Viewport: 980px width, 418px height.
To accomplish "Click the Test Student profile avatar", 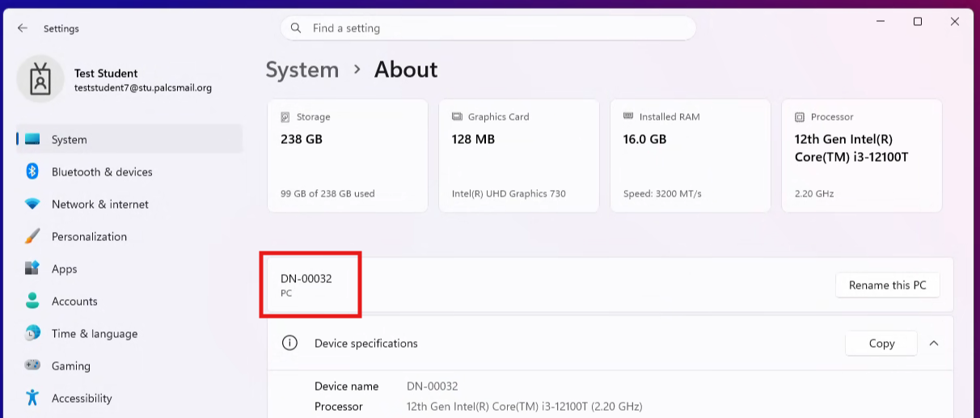I will [40, 79].
